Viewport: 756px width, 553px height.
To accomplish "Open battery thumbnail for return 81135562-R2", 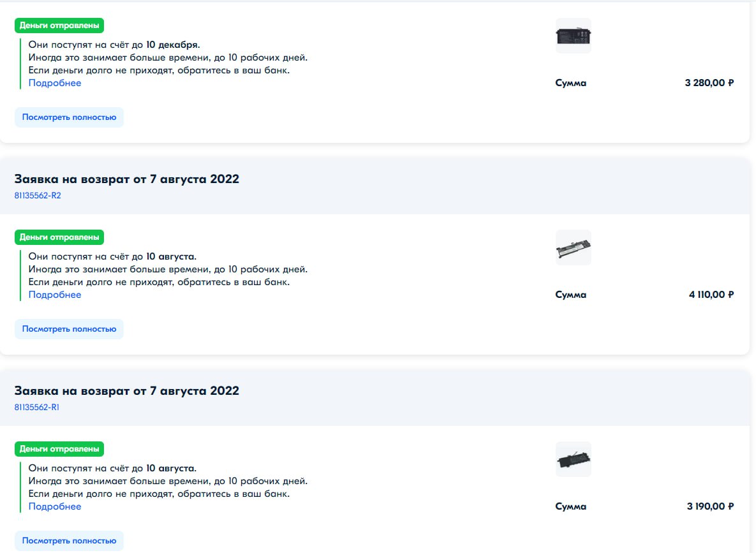I will [574, 247].
